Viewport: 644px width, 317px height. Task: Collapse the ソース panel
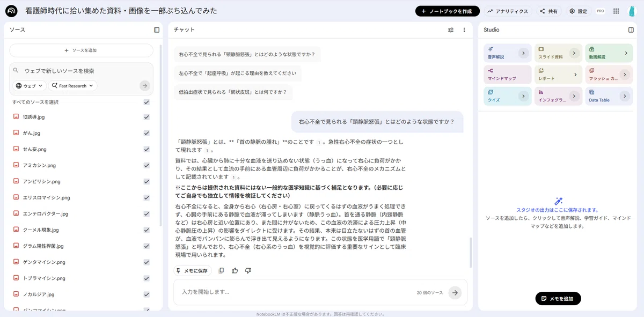tap(157, 30)
